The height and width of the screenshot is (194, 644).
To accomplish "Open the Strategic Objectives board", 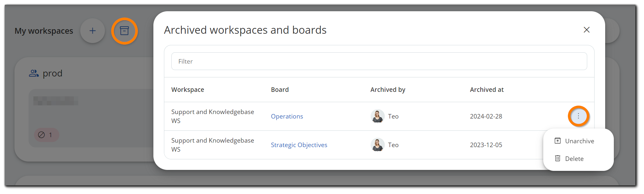I will click(299, 145).
